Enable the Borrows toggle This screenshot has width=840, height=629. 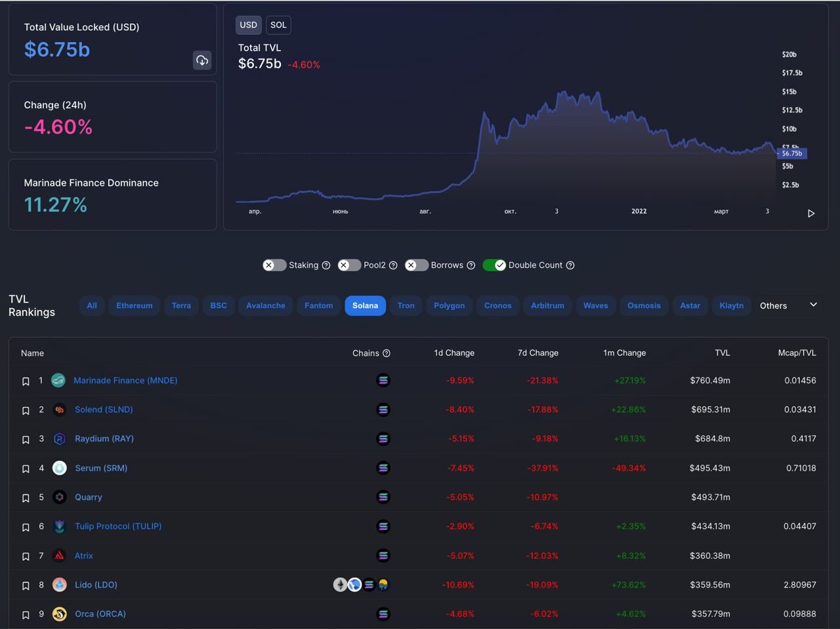tap(416, 265)
